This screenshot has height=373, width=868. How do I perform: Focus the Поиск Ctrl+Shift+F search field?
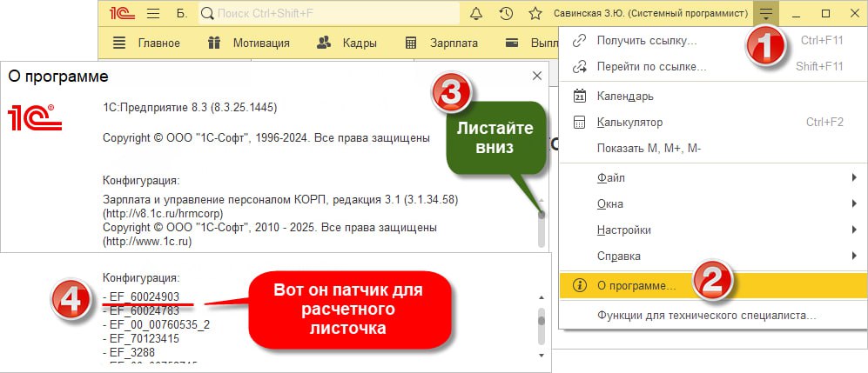coord(329,13)
